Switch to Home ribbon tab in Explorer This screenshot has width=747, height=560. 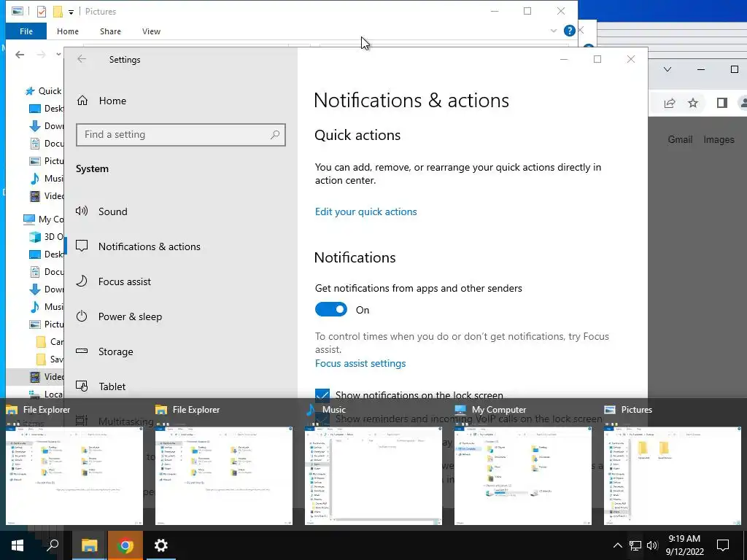coord(68,31)
